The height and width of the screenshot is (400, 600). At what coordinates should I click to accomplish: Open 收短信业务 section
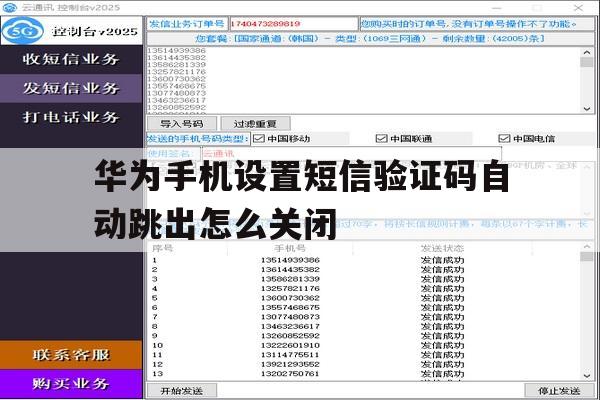coord(71,59)
